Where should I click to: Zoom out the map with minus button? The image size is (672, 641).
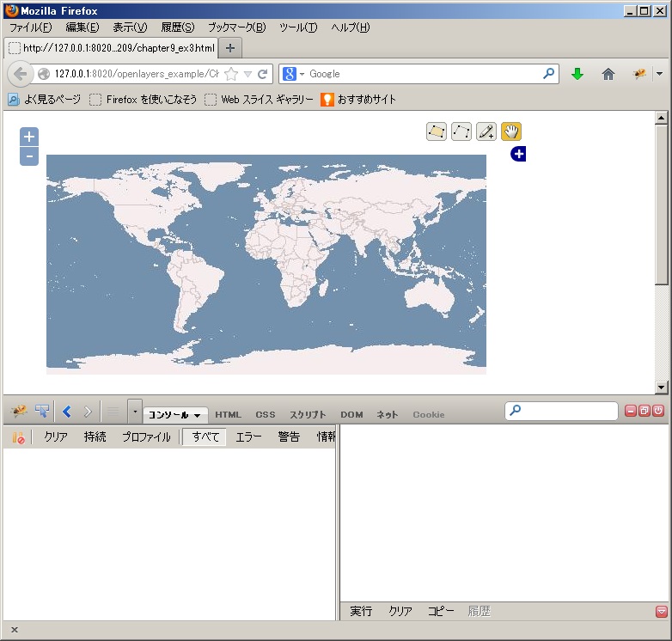pos(29,156)
